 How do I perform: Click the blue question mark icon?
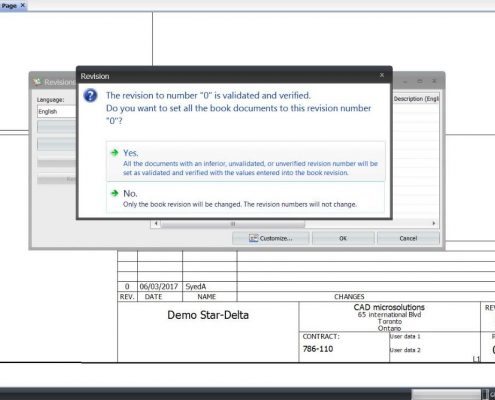pyautogui.click(x=90, y=96)
